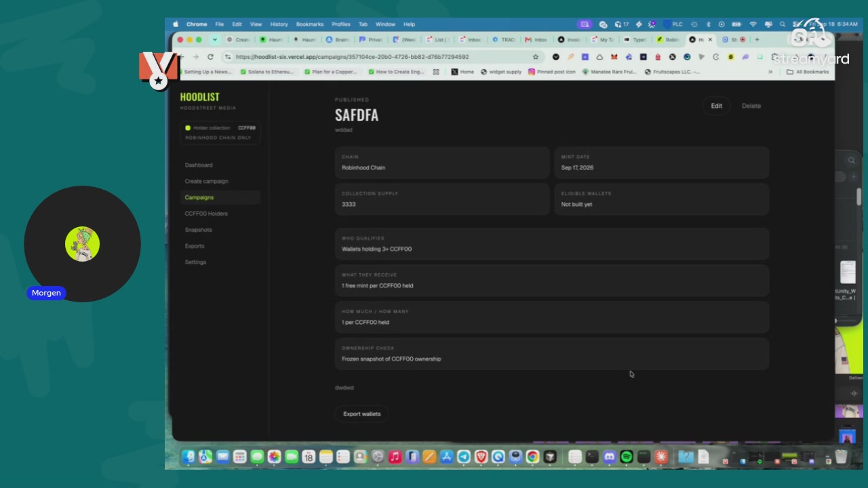
Task: Open the Manatee Rare Frui... bookmark
Action: (609, 72)
